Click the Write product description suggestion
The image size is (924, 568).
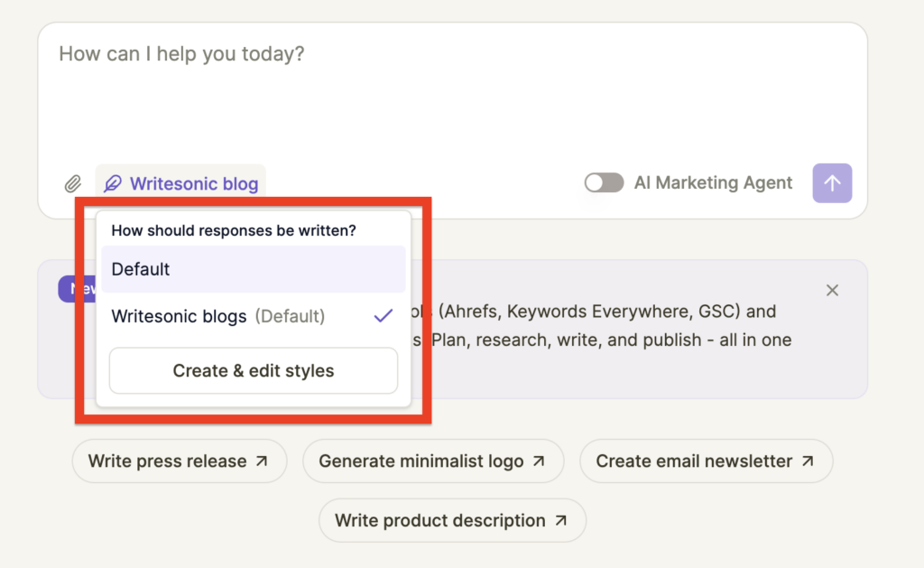click(452, 520)
